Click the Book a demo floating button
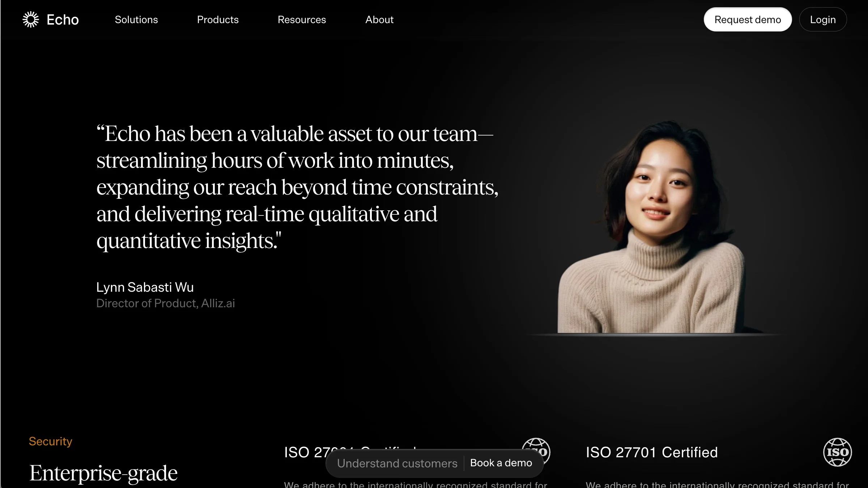 coord(501,463)
